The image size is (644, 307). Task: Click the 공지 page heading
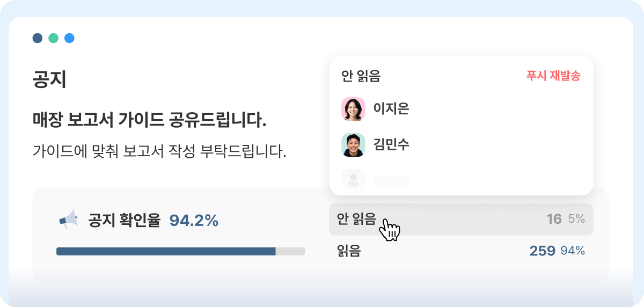(49, 80)
